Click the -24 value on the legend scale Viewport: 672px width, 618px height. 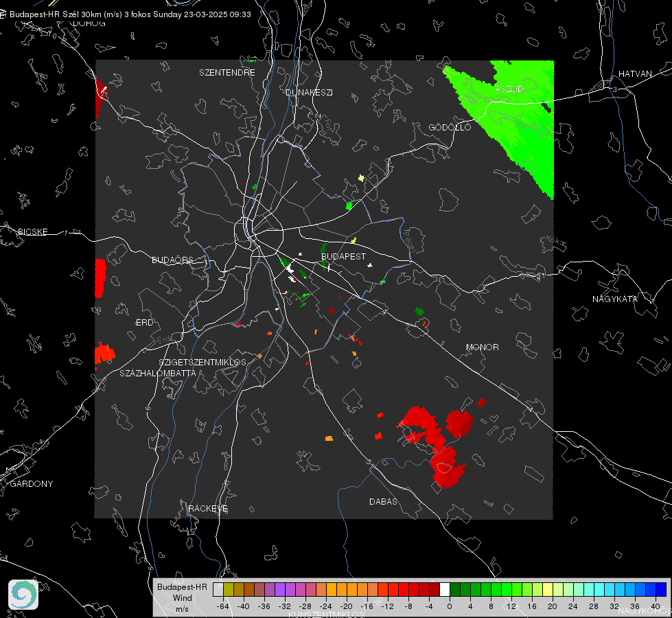(326, 607)
